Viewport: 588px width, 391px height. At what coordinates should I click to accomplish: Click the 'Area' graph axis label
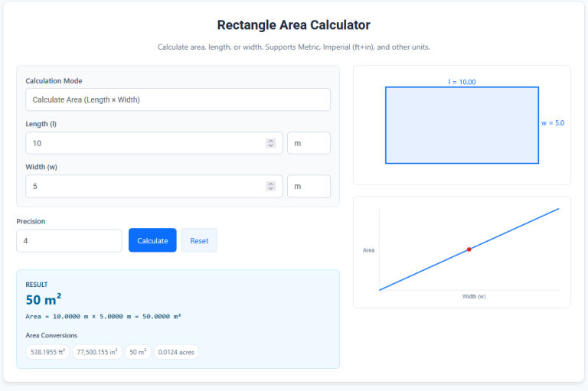(368, 250)
